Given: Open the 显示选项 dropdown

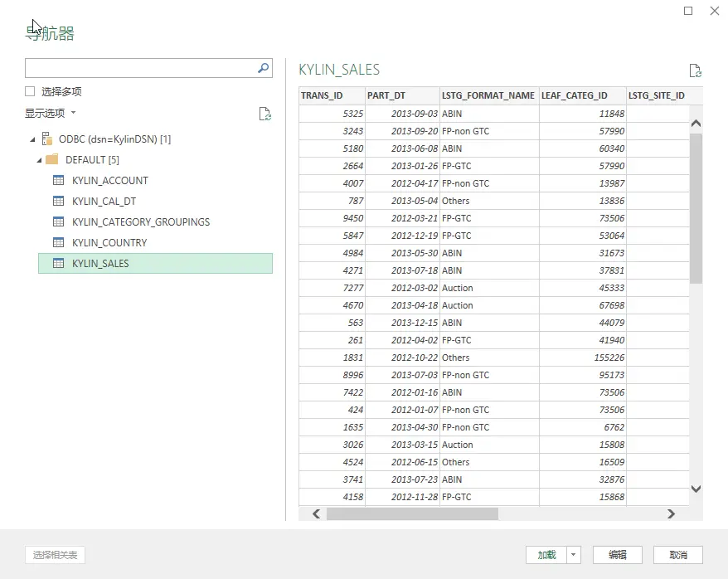Looking at the screenshot, I should coord(50,113).
